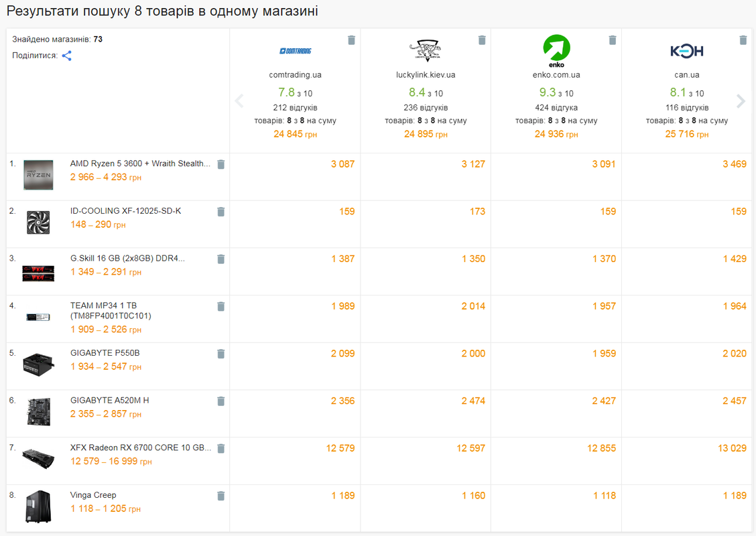Open AMD Ryzen 5 3600 product thumbnail
The image size is (756, 536).
[38, 174]
